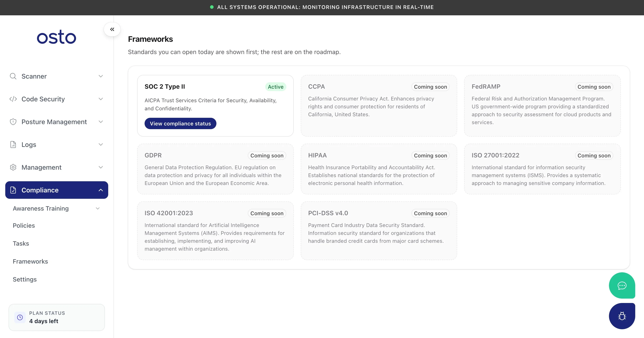
Task: Open the Logs menu item
Action: pos(57,144)
